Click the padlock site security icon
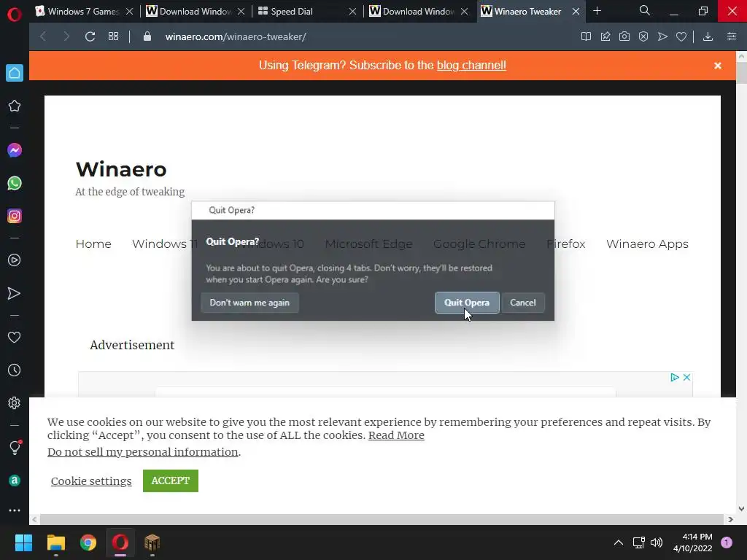 point(147,36)
